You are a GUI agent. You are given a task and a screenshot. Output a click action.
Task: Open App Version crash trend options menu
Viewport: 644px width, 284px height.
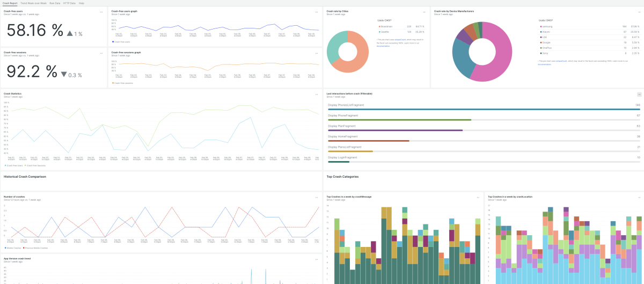click(317, 259)
